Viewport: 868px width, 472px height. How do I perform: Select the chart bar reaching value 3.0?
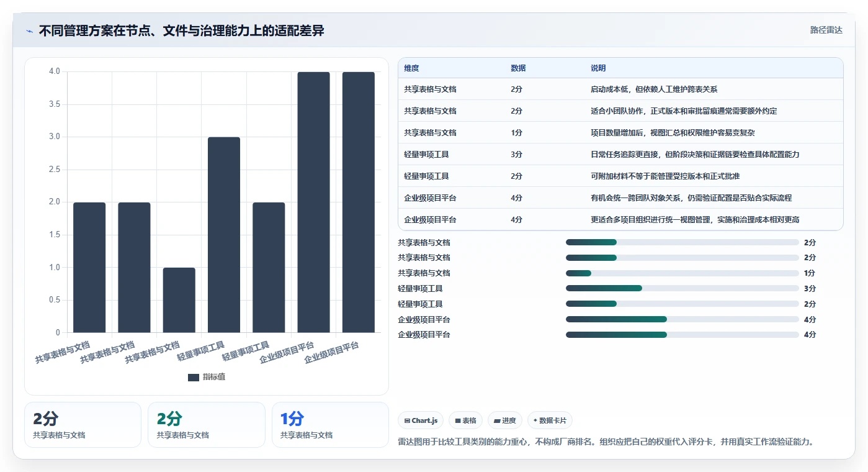(x=224, y=235)
